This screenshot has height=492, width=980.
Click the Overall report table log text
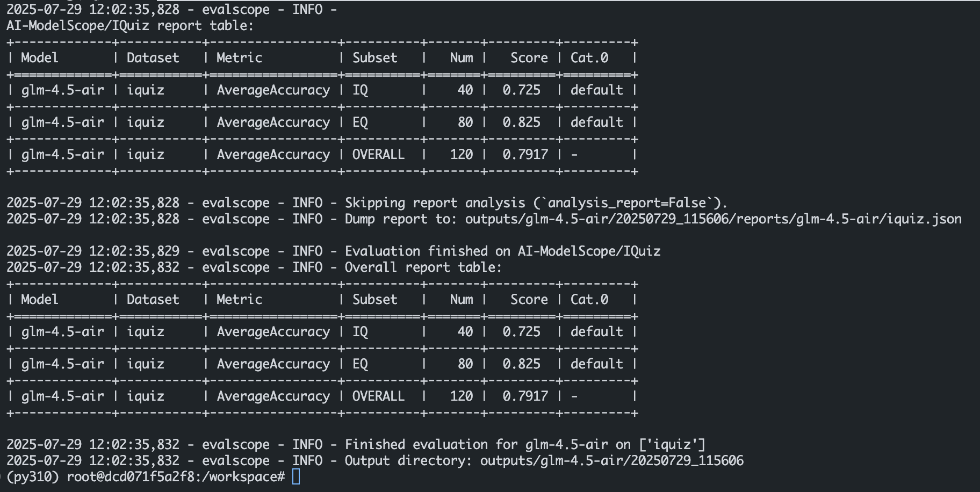point(423,267)
